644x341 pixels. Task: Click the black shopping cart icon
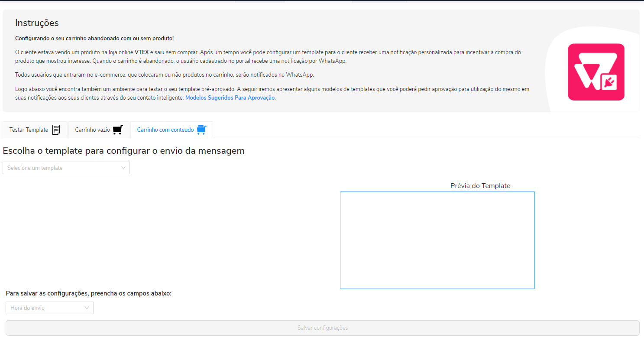(118, 130)
